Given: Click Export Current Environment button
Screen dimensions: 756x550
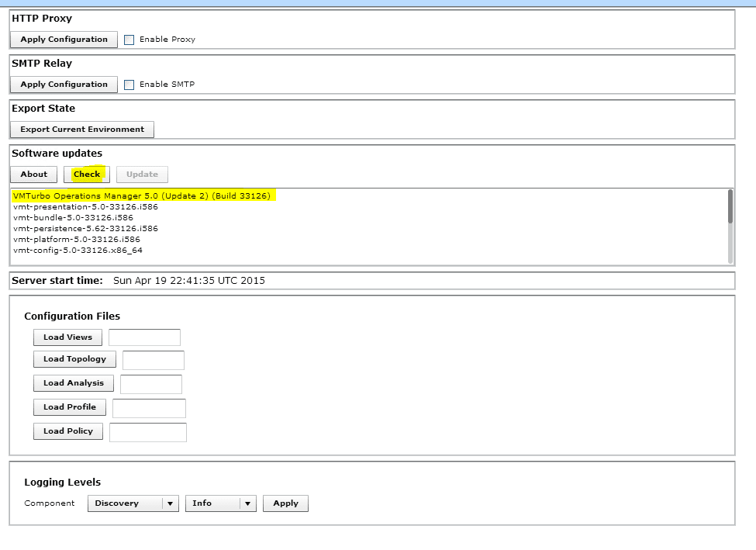Looking at the screenshot, I should pos(82,130).
